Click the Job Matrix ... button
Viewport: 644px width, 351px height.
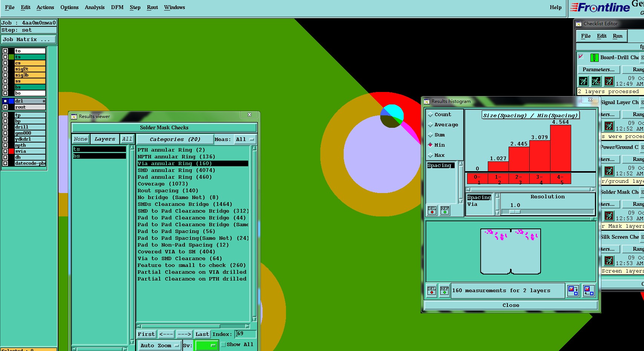(x=29, y=40)
